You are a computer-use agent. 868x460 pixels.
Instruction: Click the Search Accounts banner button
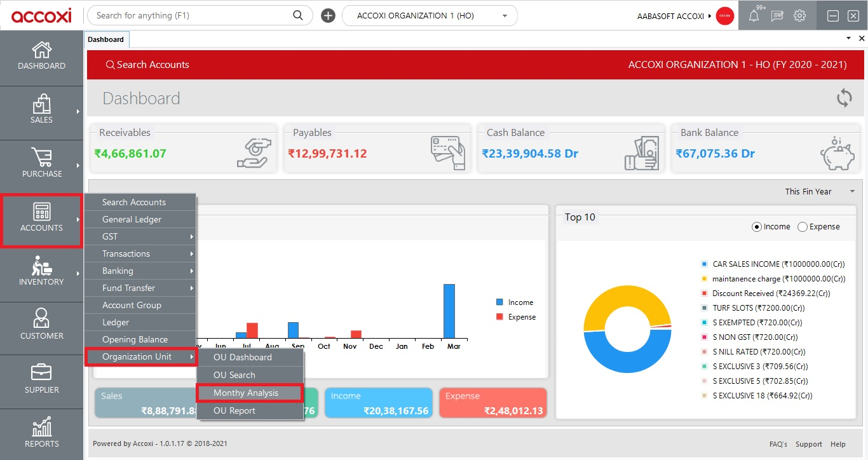coord(147,64)
